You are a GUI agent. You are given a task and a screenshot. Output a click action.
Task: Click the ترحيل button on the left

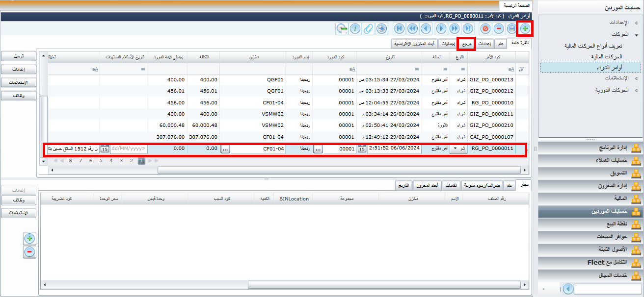pyautogui.click(x=19, y=56)
